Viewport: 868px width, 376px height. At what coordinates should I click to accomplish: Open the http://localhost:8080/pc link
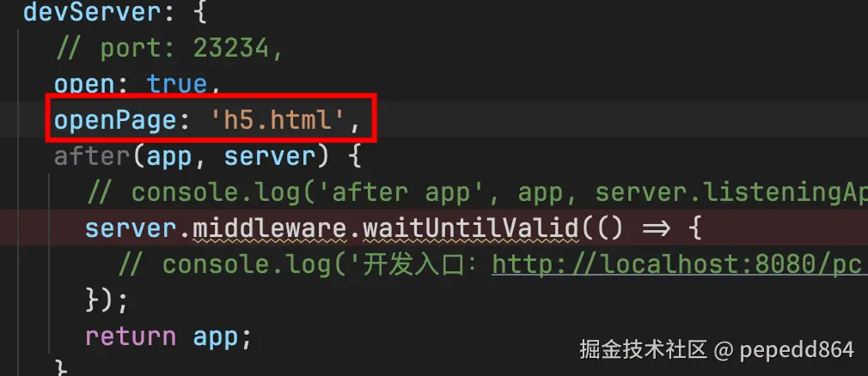click(x=679, y=265)
